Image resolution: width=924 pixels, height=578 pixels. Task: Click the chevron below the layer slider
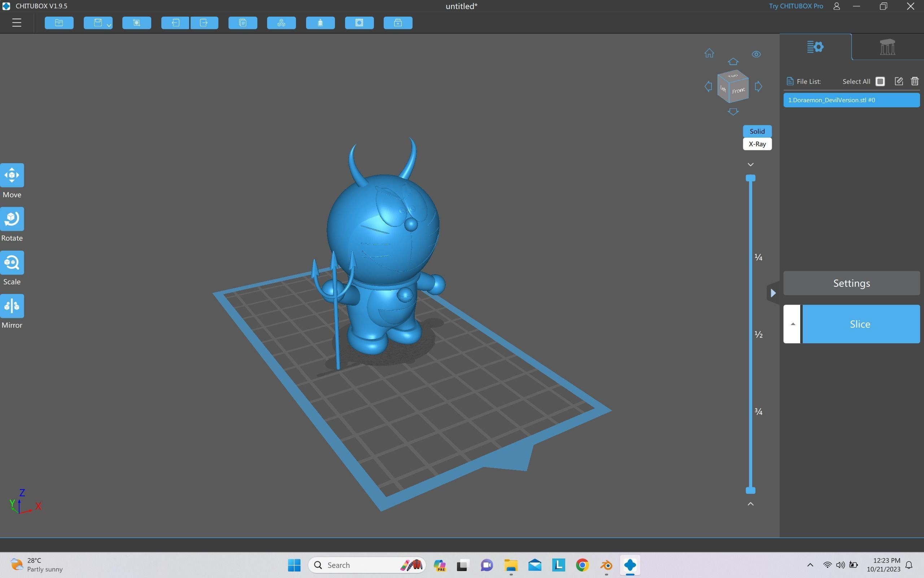(x=750, y=504)
